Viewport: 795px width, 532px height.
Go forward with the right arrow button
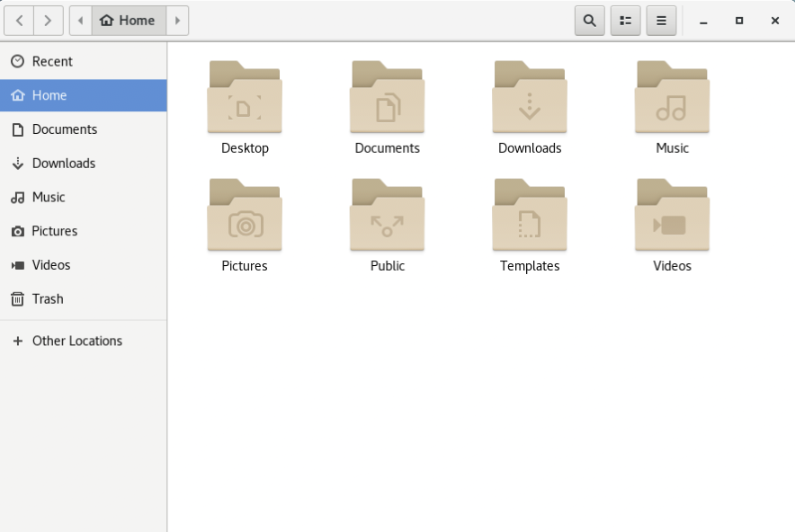click(x=49, y=21)
